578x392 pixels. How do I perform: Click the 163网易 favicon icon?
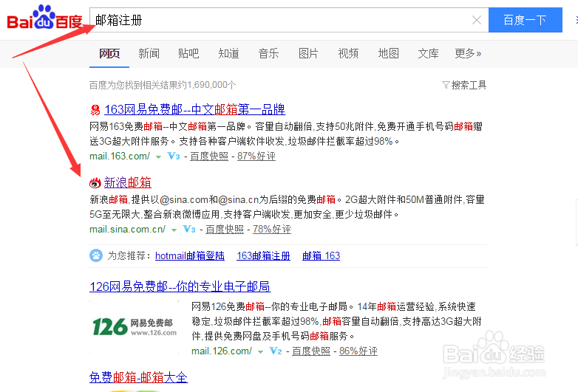tap(95, 110)
